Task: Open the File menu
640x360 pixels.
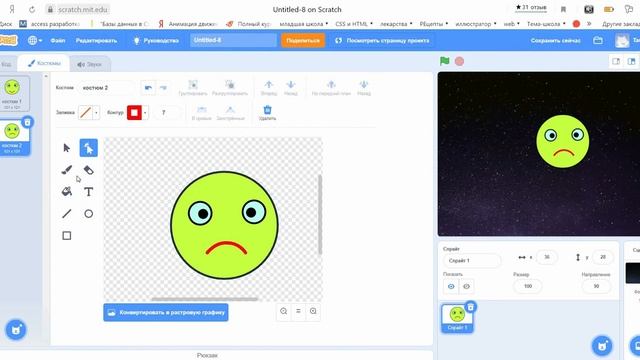Action: pyautogui.click(x=58, y=40)
